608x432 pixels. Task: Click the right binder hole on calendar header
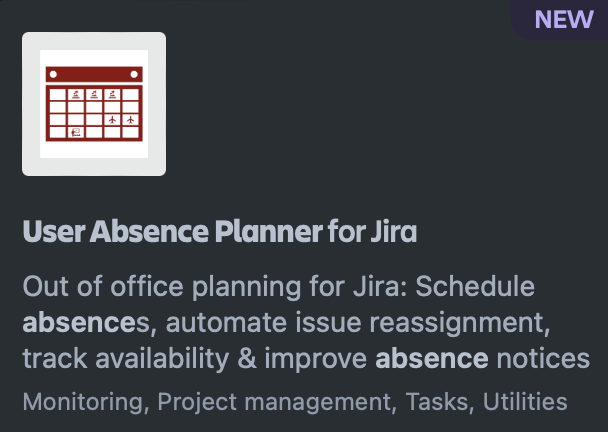pyautogui.click(x=133, y=74)
